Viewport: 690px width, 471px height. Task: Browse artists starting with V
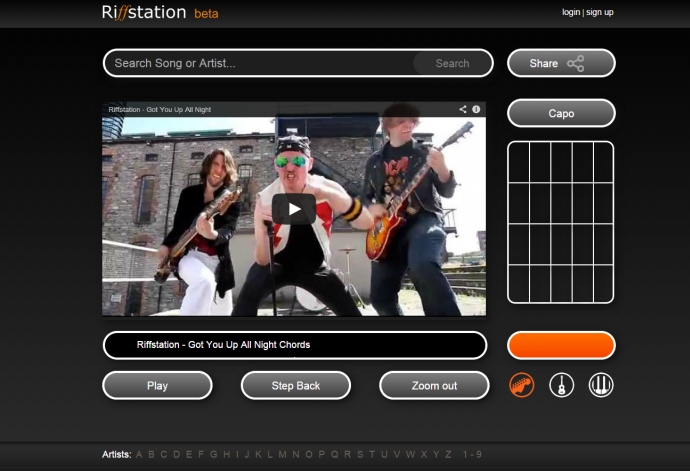(397, 454)
